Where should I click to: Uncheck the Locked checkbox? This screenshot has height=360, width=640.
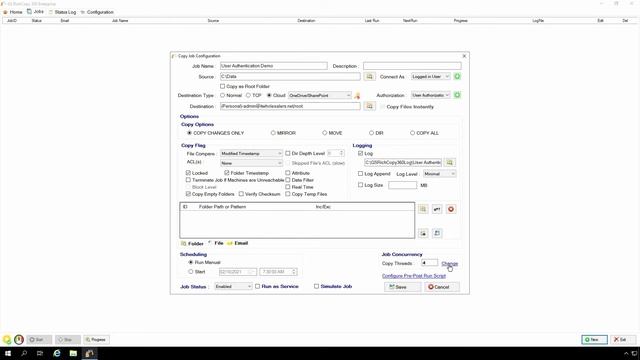(x=188, y=173)
